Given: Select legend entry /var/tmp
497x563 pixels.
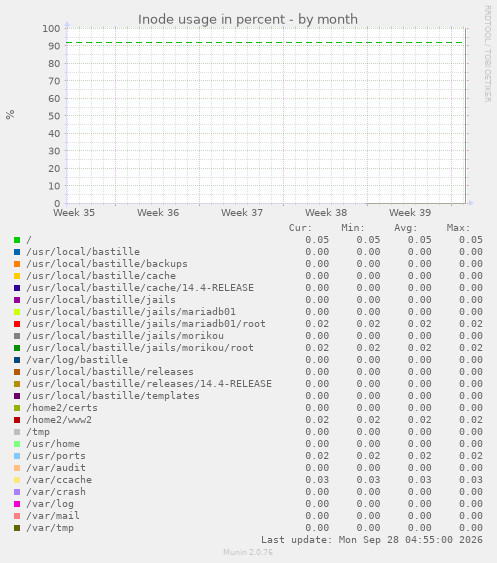Looking at the screenshot, I should (50, 528).
